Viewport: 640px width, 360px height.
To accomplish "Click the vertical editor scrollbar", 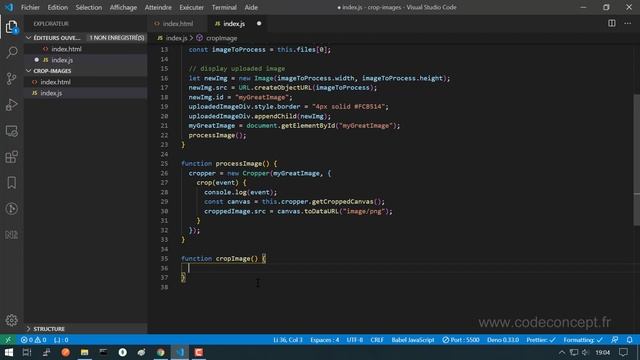I will 636,159.
